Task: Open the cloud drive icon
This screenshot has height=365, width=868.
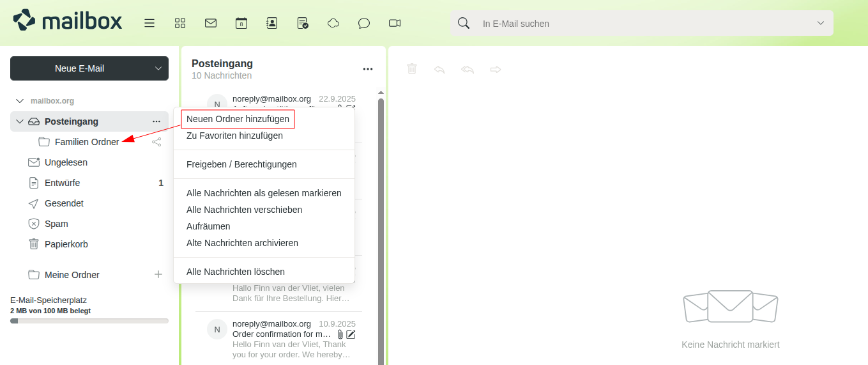Action: coord(333,23)
